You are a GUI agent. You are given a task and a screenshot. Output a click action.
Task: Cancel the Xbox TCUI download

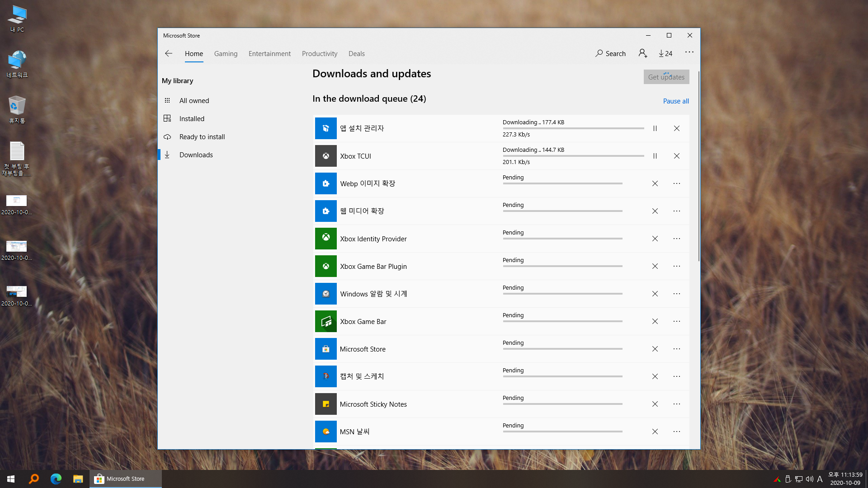pyautogui.click(x=676, y=156)
